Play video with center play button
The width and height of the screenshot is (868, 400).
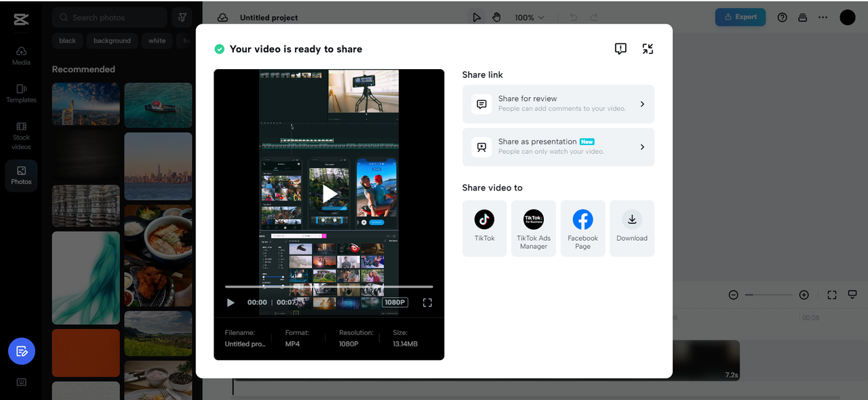click(329, 194)
